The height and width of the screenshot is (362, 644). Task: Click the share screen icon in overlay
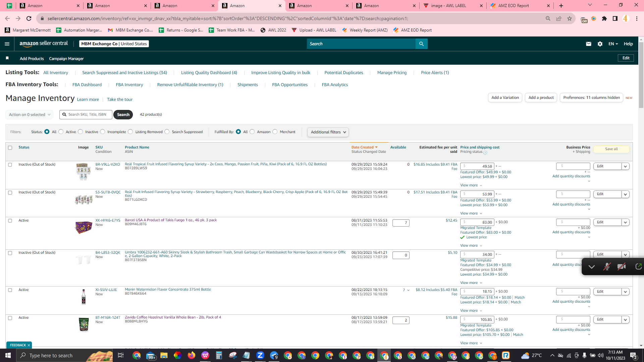(x=639, y=267)
